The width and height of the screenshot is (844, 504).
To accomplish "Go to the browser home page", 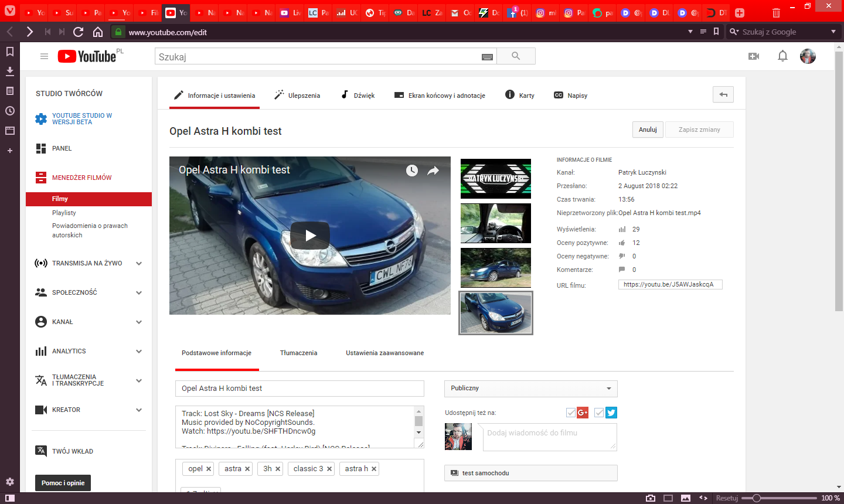I will [98, 32].
